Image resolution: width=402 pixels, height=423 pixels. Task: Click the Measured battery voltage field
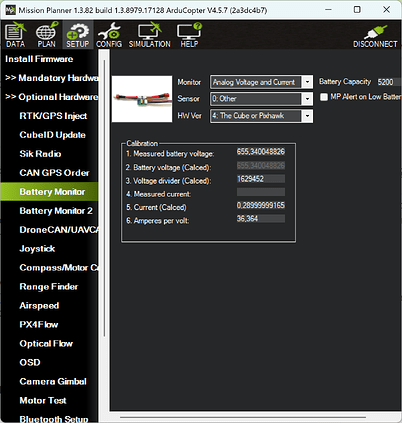pyautogui.click(x=261, y=152)
